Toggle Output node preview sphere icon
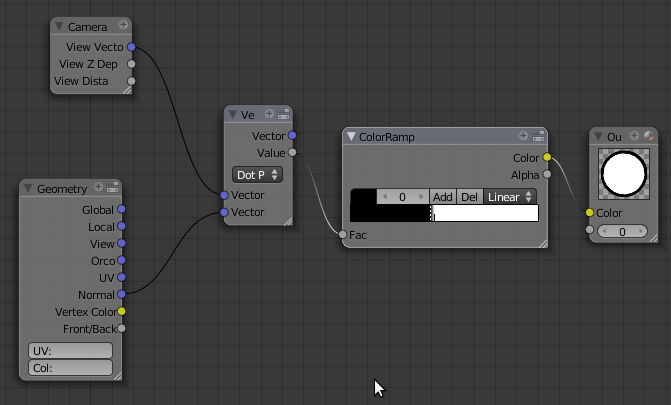The height and width of the screenshot is (405, 671). 649,136
